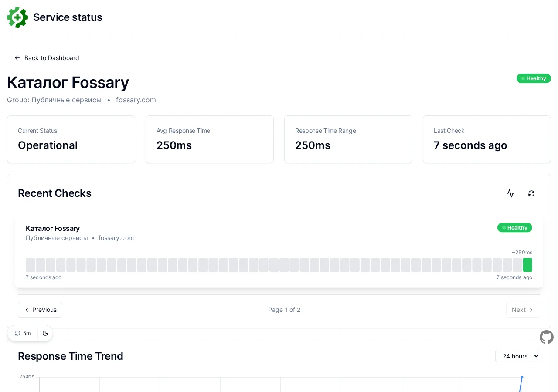Click the Avg Response Time label
Viewport: 558px width, 392px height.
pos(183,131)
